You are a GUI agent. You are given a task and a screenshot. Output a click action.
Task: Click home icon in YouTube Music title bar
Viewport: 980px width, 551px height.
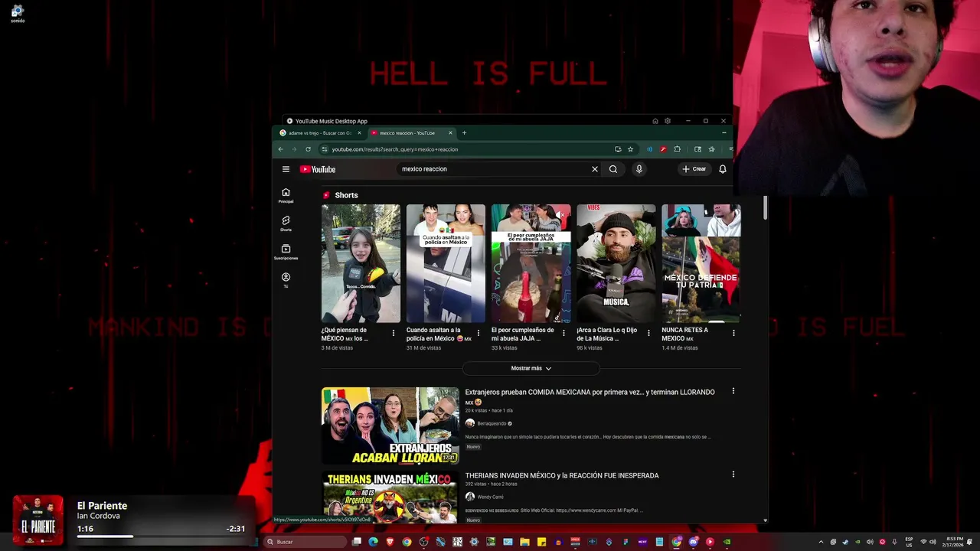pos(655,121)
